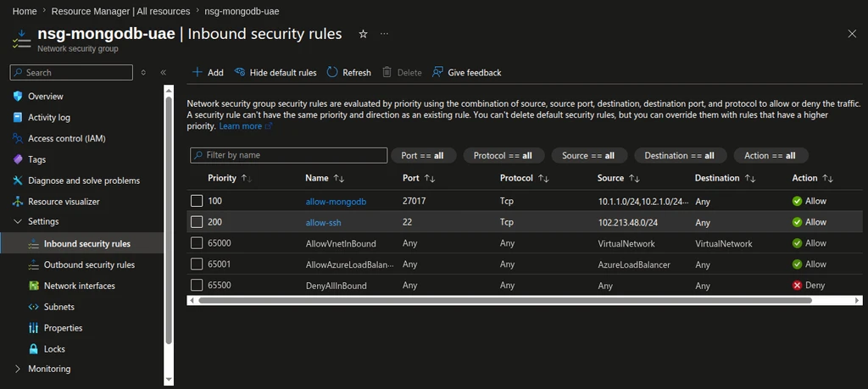Click the Activity log icon

18,117
